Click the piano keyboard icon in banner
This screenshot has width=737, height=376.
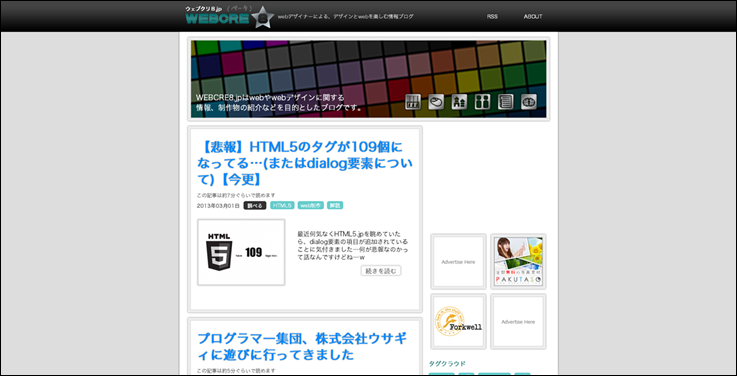413,102
